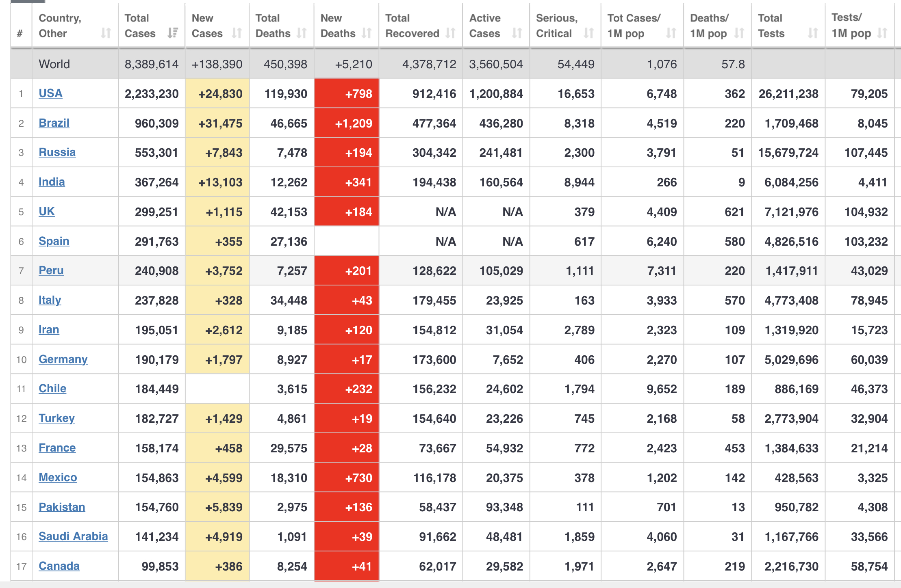Click Total Recovered sort arrows icon
This screenshot has width=901, height=588.
(450, 33)
